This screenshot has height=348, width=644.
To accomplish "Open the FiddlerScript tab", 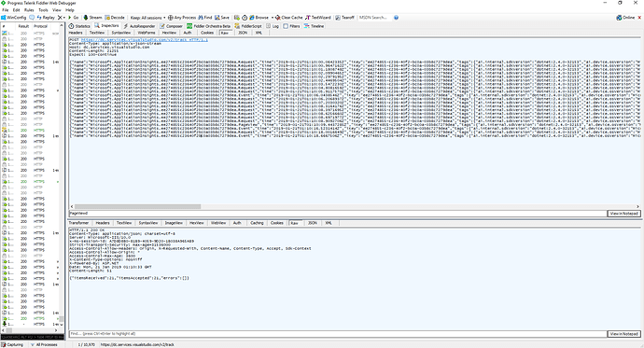I will pyautogui.click(x=247, y=26).
